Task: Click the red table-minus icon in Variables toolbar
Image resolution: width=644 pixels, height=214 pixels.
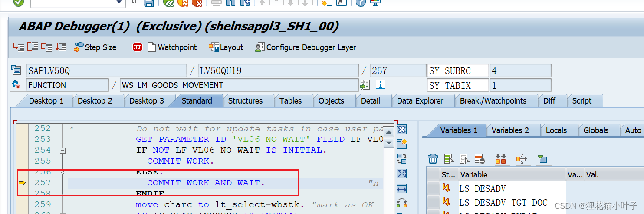Action: (480, 159)
